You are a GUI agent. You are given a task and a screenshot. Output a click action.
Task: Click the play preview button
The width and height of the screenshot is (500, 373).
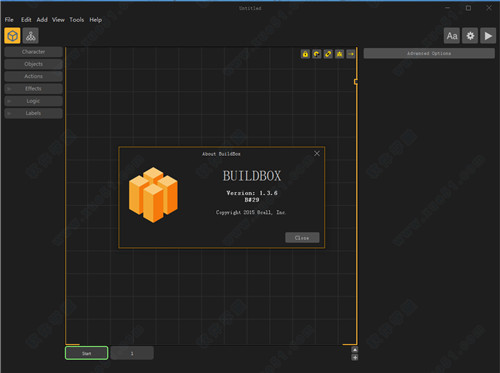click(x=488, y=36)
